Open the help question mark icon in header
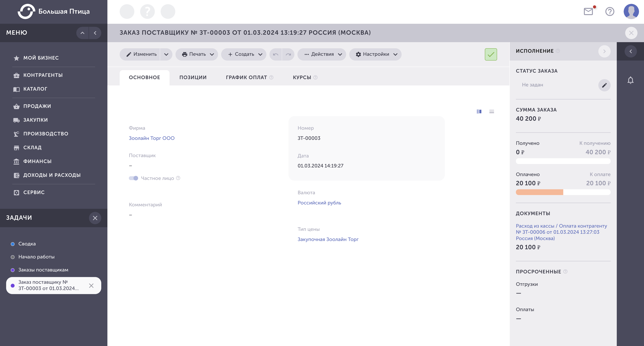This screenshot has width=644, height=346. 610,11
